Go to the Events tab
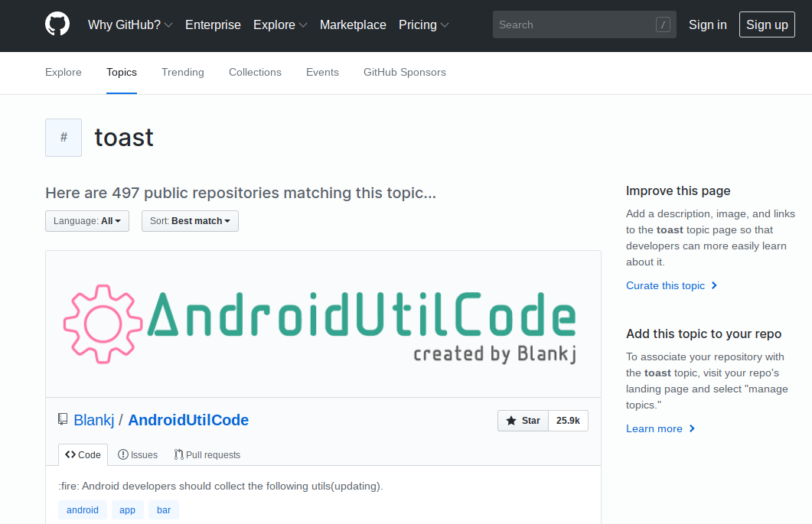This screenshot has width=812, height=524. pos(322,73)
